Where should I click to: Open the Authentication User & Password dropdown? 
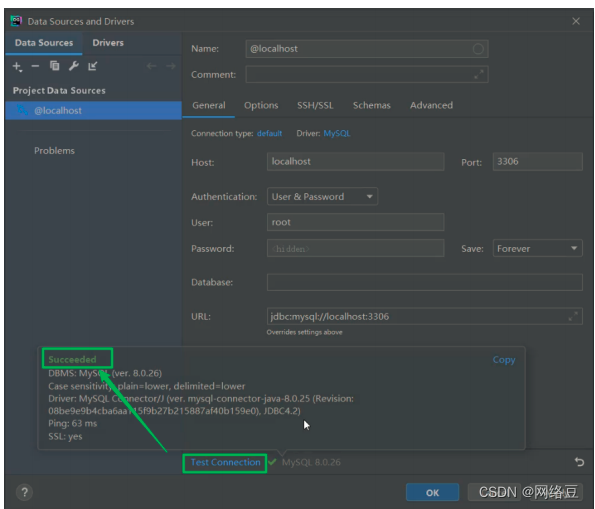[x=322, y=197]
